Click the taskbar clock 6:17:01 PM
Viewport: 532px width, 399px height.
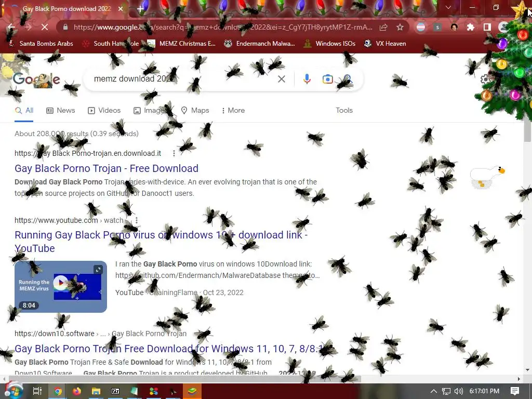[484, 391]
